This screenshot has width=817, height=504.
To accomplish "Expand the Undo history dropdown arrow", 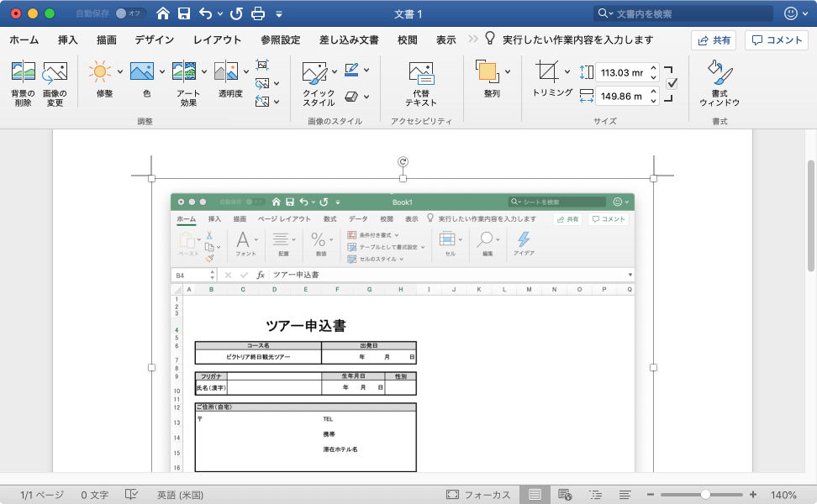I will point(220,14).
